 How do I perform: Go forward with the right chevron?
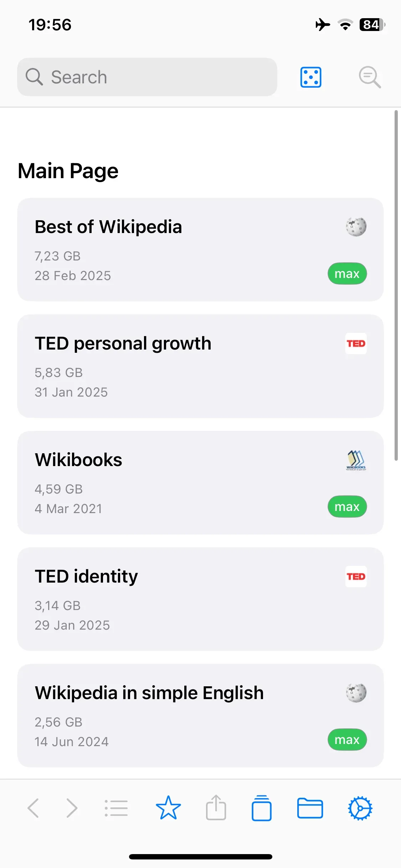[72, 808]
